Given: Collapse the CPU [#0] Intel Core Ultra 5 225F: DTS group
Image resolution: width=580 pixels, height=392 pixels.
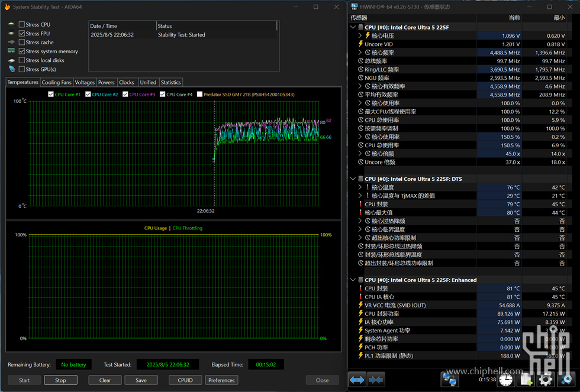Looking at the screenshot, I should pyautogui.click(x=353, y=179).
